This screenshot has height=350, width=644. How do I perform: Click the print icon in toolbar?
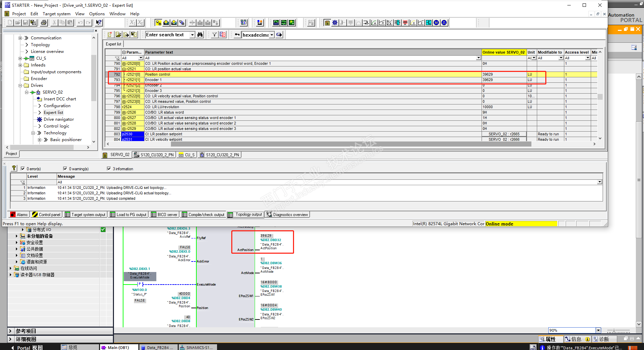(x=44, y=23)
